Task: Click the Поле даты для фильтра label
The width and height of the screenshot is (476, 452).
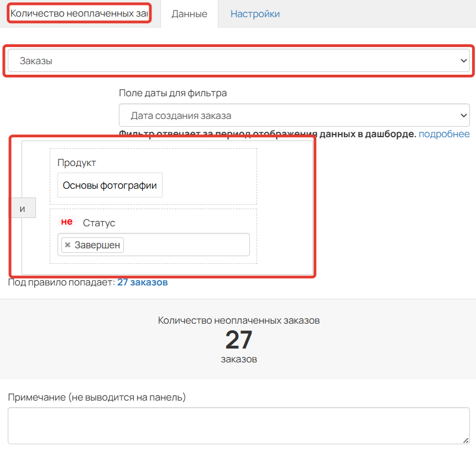Action: [x=172, y=93]
